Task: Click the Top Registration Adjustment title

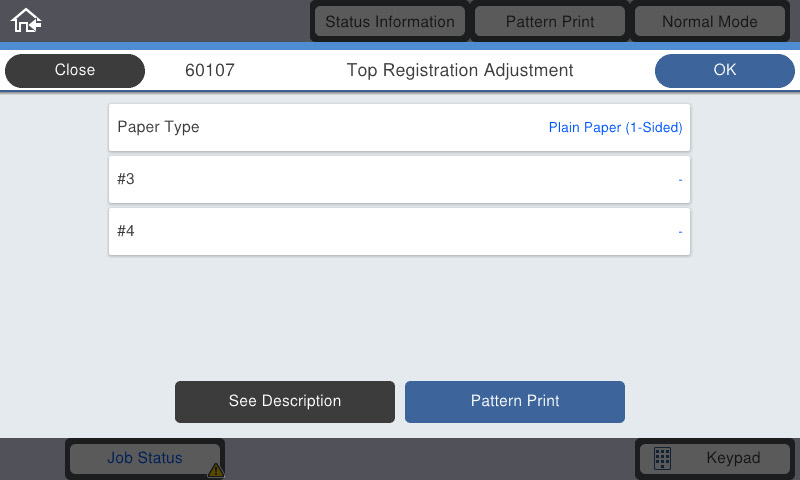Action: pyautogui.click(x=460, y=70)
